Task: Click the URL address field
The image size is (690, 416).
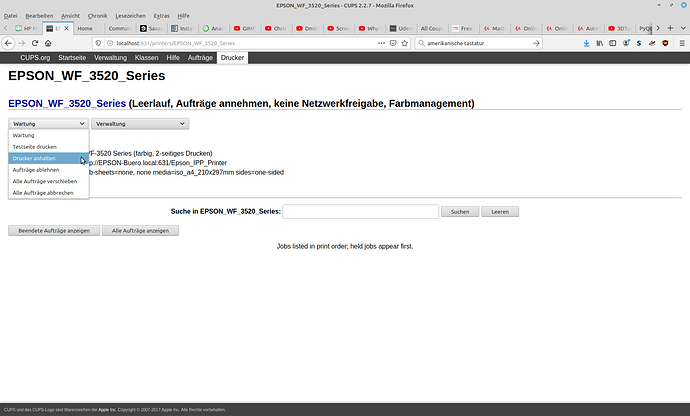Action: coord(244,43)
